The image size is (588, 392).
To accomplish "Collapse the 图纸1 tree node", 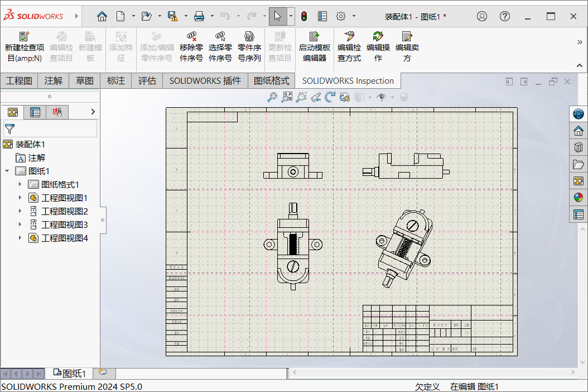I will (x=7, y=171).
